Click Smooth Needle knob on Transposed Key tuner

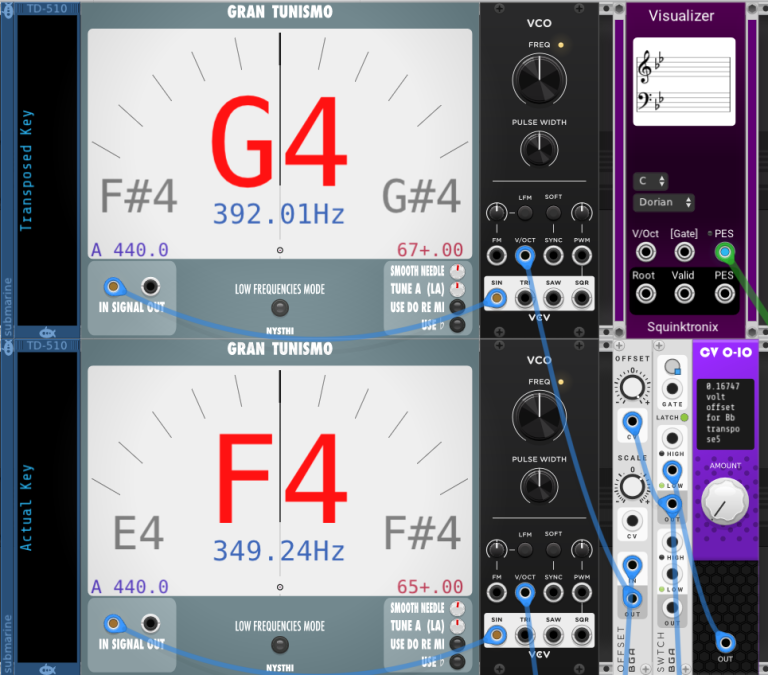pyautogui.click(x=457, y=271)
